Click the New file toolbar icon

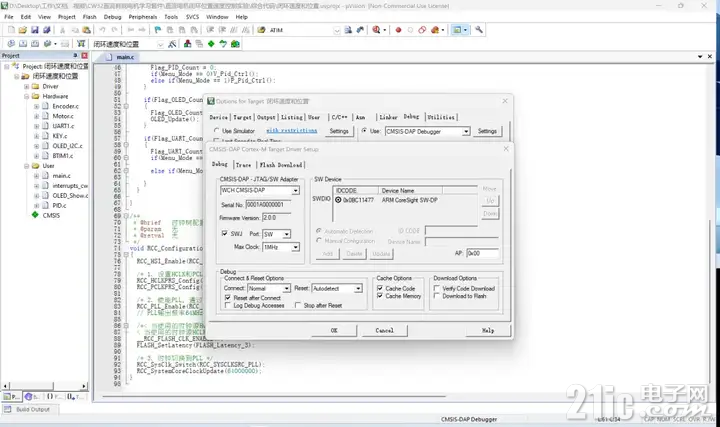click(11, 30)
